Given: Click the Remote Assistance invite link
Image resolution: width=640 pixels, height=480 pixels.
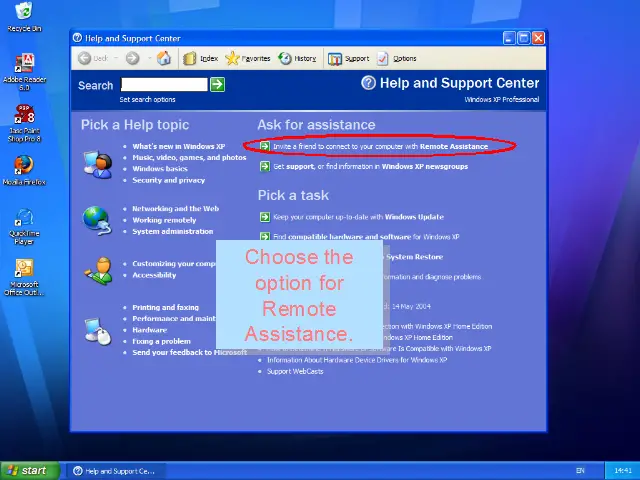Looking at the screenshot, I should (380, 147).
